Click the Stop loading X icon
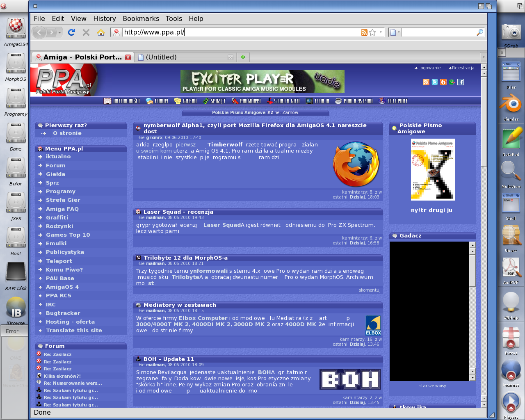 [x=86, y=32]
